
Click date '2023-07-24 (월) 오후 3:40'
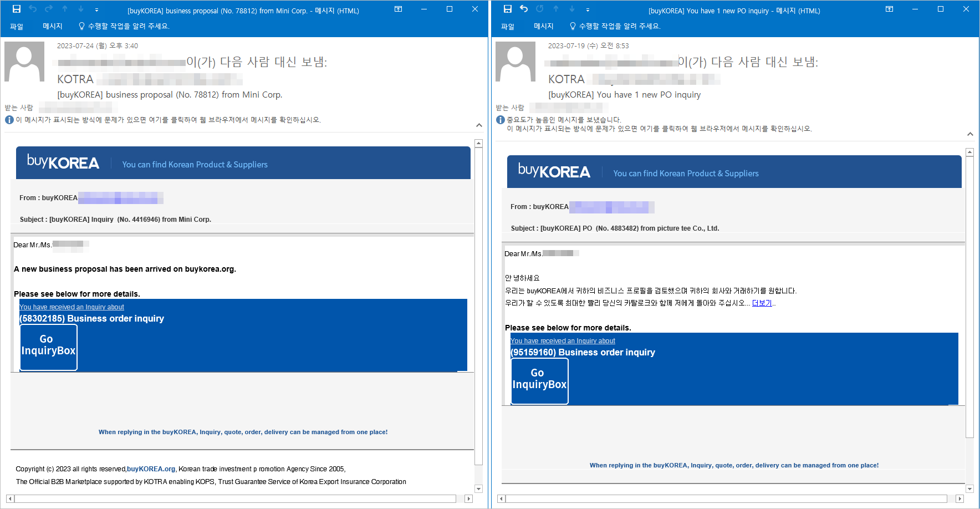pyautogui.click(x=98, y=46)
